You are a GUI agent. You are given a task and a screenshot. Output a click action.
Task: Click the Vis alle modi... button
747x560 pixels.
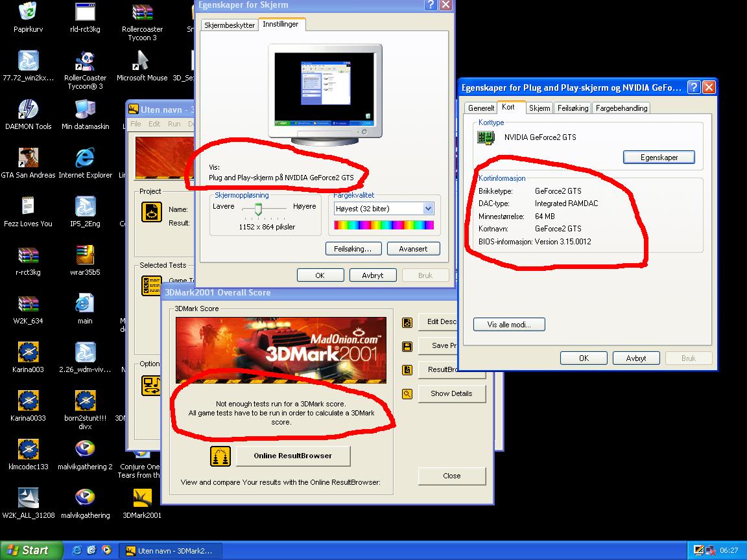[509, 325]
